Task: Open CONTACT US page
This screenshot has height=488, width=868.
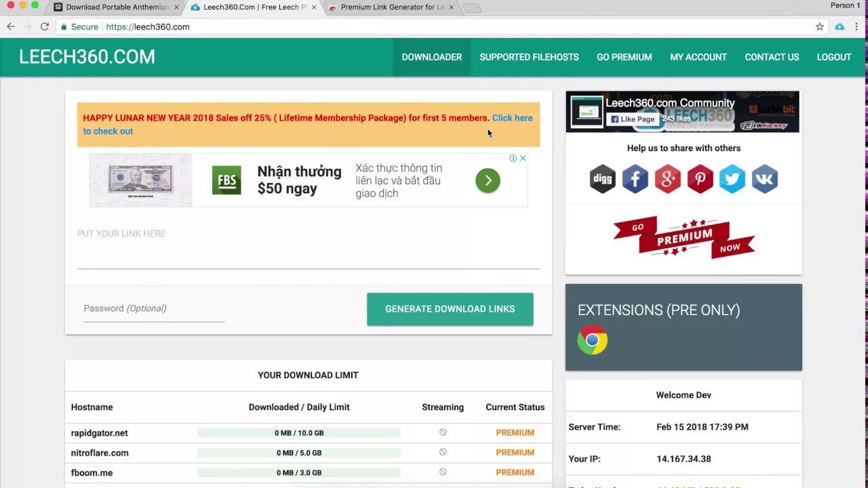Action: [772, 57]
